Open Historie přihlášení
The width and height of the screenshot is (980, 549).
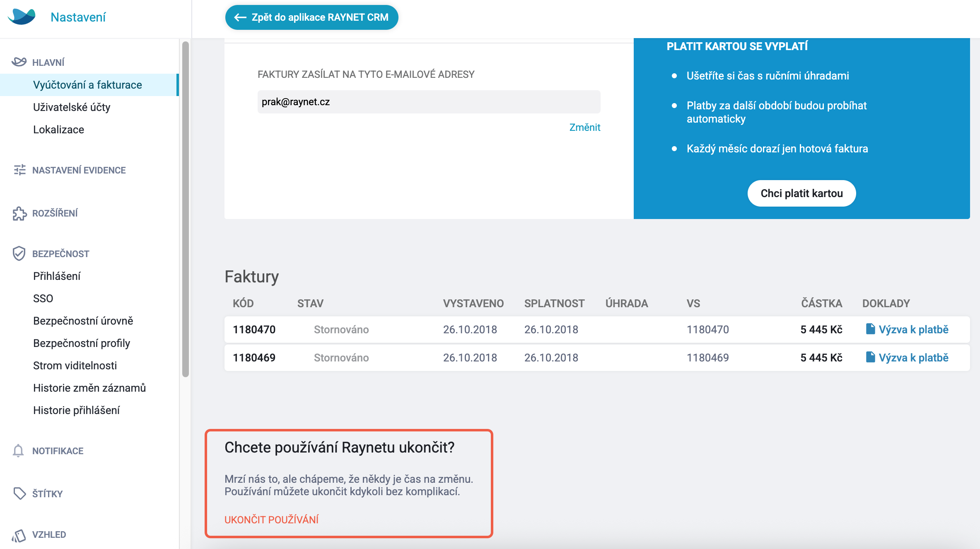[x=77, y=410]
